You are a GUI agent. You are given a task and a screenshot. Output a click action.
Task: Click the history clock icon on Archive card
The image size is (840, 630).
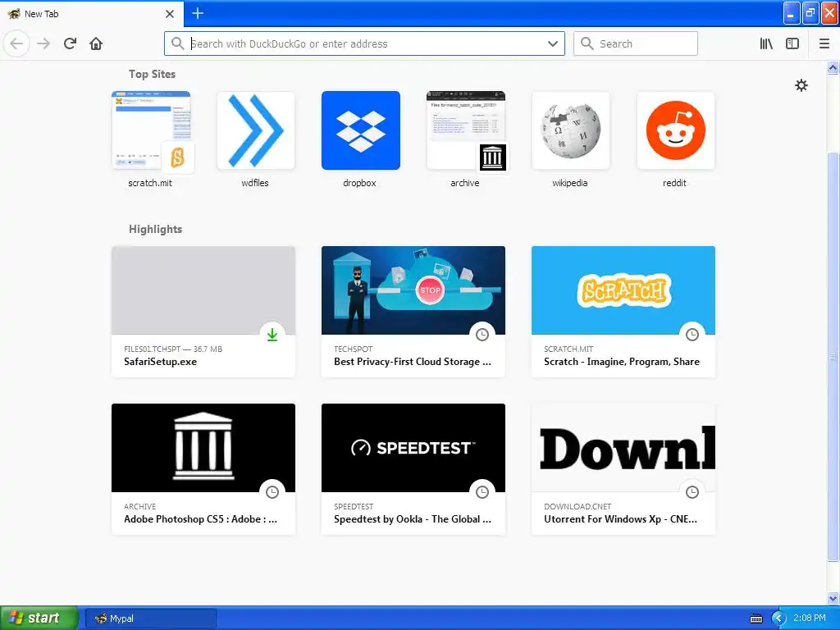tap(272, 492)
